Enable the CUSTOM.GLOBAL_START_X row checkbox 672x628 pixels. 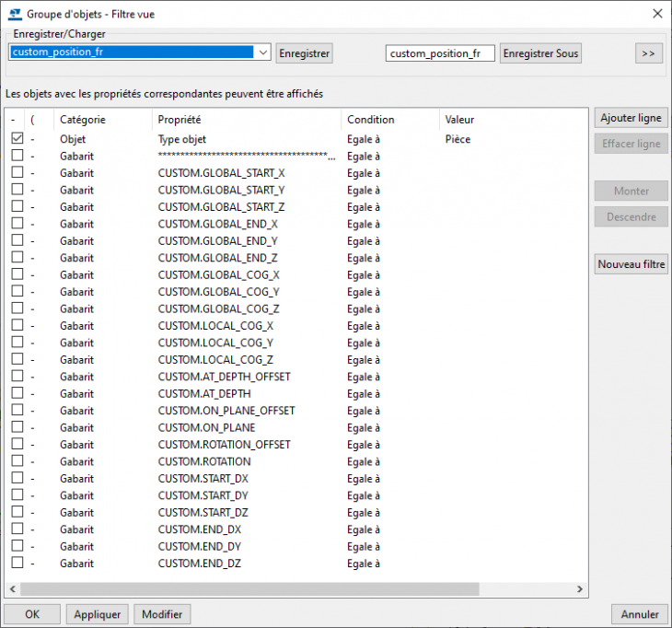(17, 173)
